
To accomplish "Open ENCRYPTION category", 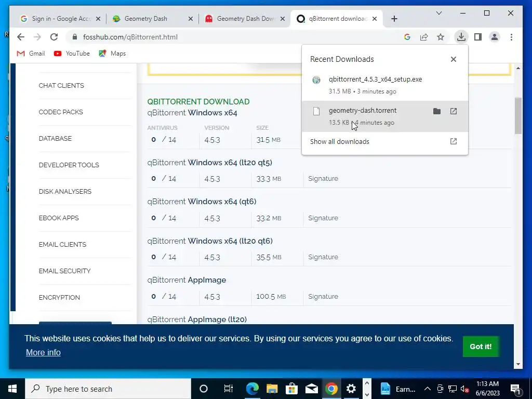I will (x=59, y=297).
